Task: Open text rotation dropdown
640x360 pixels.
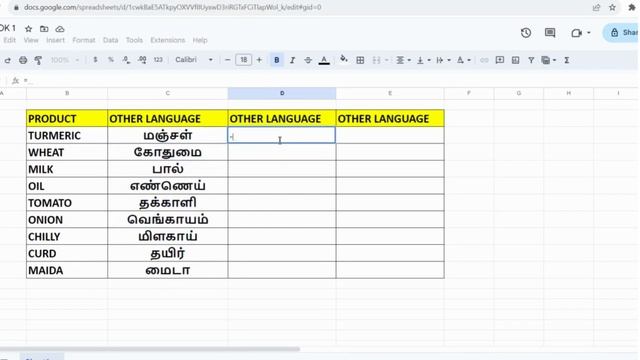Action: pyautogui.click(x=463, y=60)
